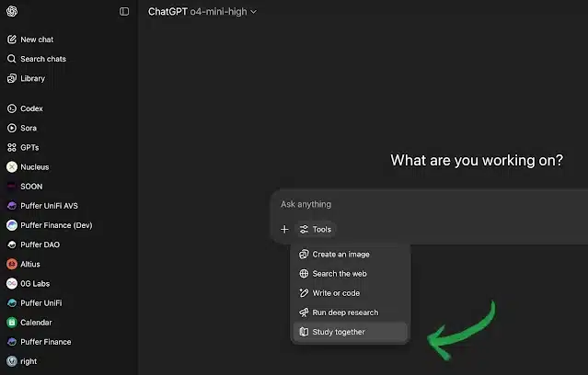This screenshot has width=588, height=375.
Task: Select Study together from Tools
Action: [x=351, y=332]
